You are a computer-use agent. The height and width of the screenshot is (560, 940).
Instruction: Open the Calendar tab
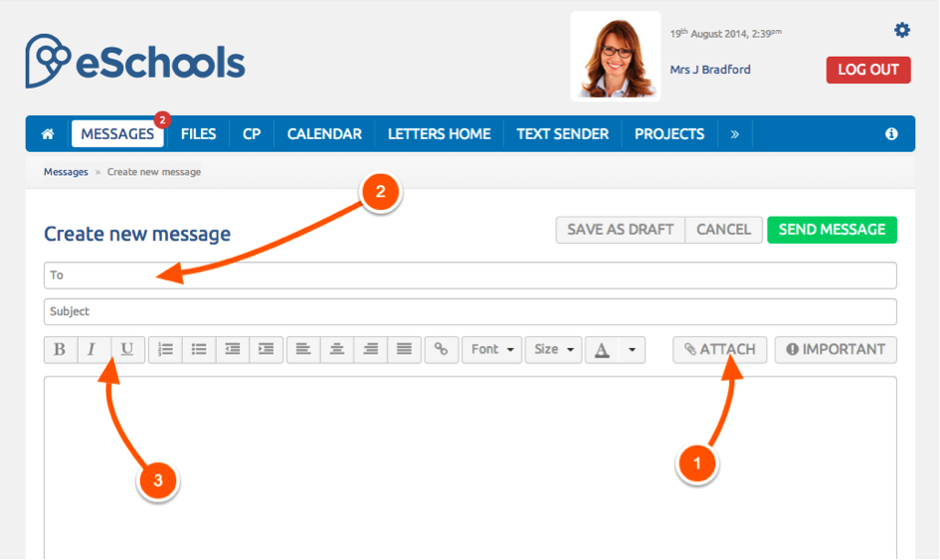(324, 134)
